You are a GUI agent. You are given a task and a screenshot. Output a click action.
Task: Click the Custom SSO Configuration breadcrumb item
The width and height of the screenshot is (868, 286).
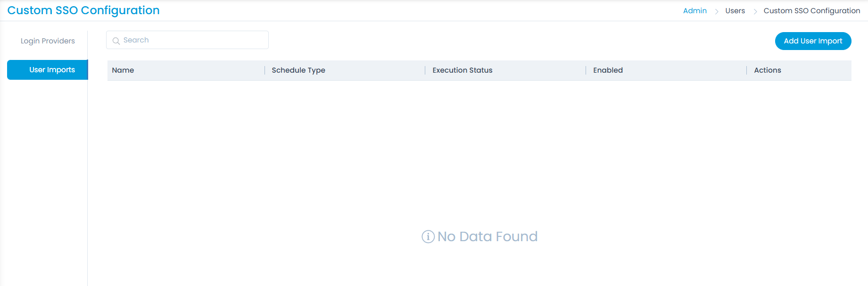(x=811, y=11)
